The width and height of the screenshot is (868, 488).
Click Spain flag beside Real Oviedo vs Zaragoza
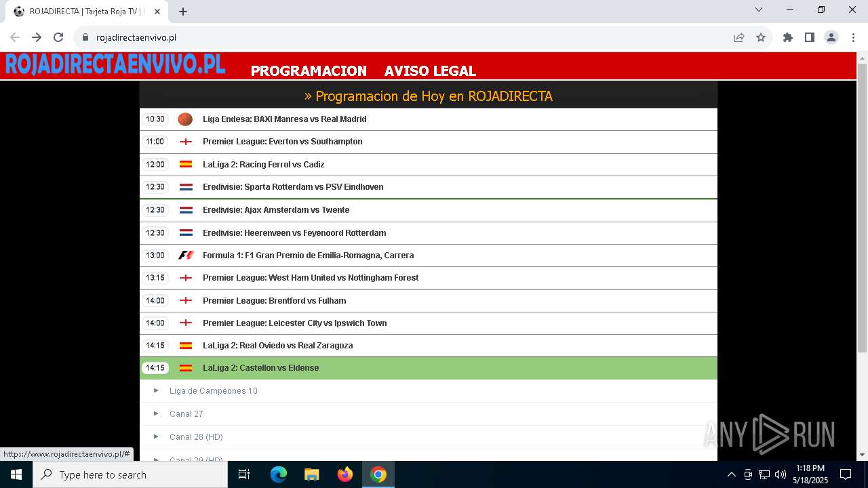click(186, 346)
